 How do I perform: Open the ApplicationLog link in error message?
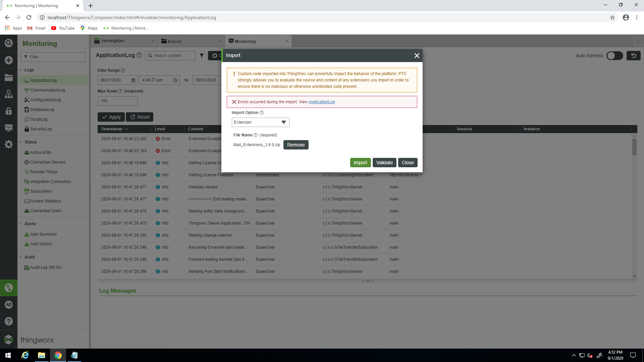[321, 102]
